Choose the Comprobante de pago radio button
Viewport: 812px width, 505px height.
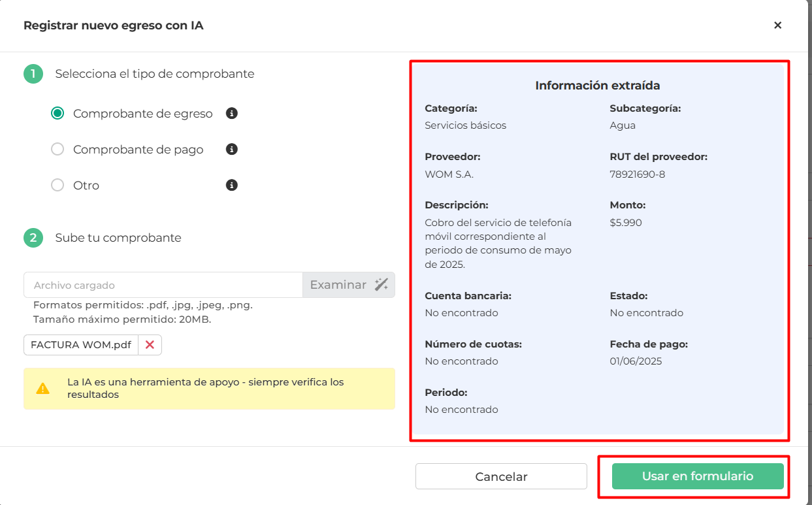coord(57,150)
